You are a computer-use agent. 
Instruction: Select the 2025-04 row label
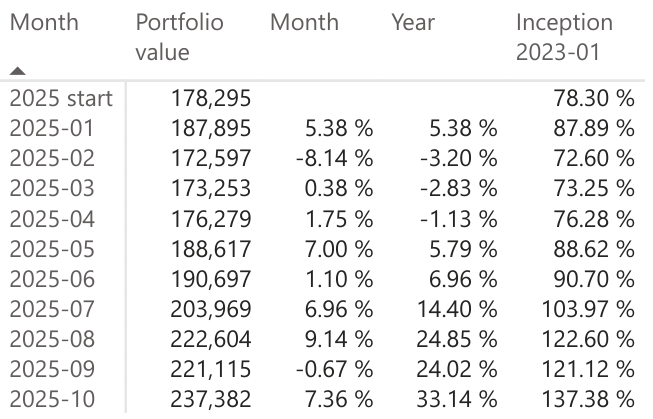point(47,214)
